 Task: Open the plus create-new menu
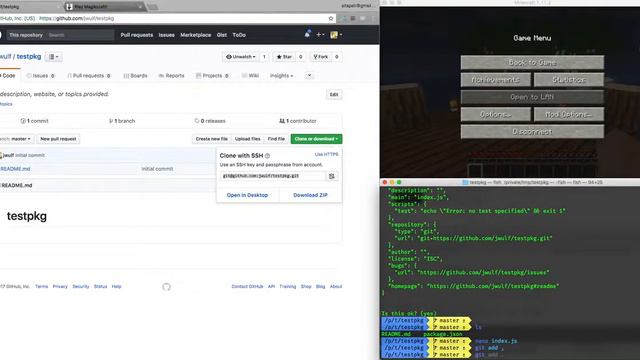click(320, 35)
